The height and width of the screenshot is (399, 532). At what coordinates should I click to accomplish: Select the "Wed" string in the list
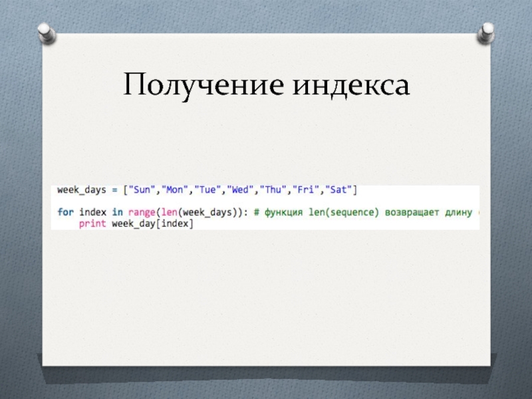[x=241, y=190]
